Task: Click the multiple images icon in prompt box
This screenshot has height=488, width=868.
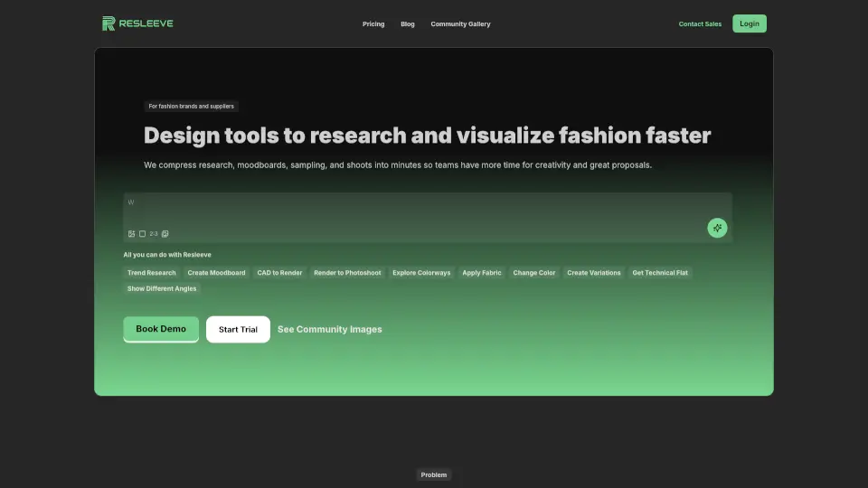Action: point(165,233)
